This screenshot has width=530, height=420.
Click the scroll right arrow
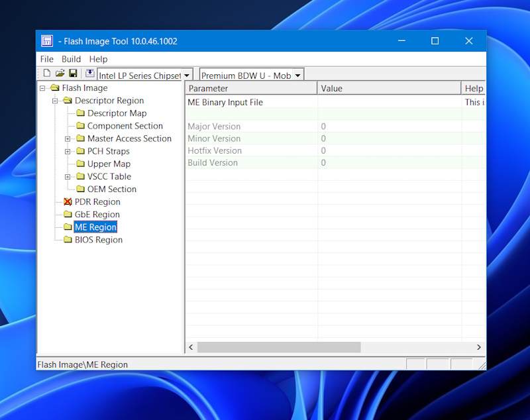coord(478,347)
